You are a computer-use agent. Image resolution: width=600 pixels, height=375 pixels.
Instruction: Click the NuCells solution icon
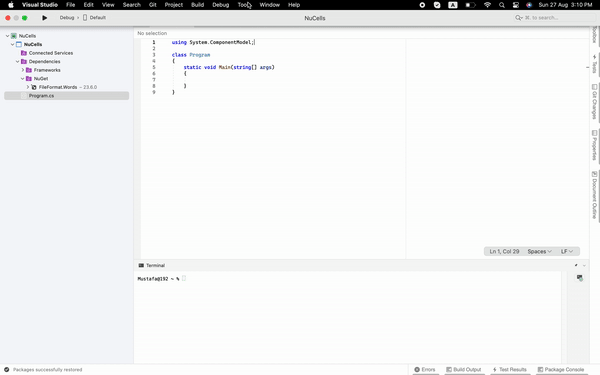14,36
